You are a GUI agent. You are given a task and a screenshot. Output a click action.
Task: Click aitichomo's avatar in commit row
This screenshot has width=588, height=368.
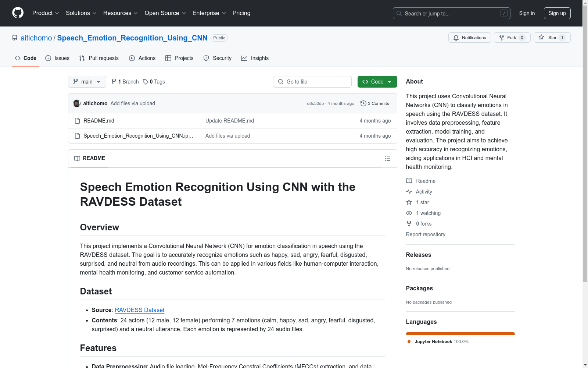pos(77,103)
